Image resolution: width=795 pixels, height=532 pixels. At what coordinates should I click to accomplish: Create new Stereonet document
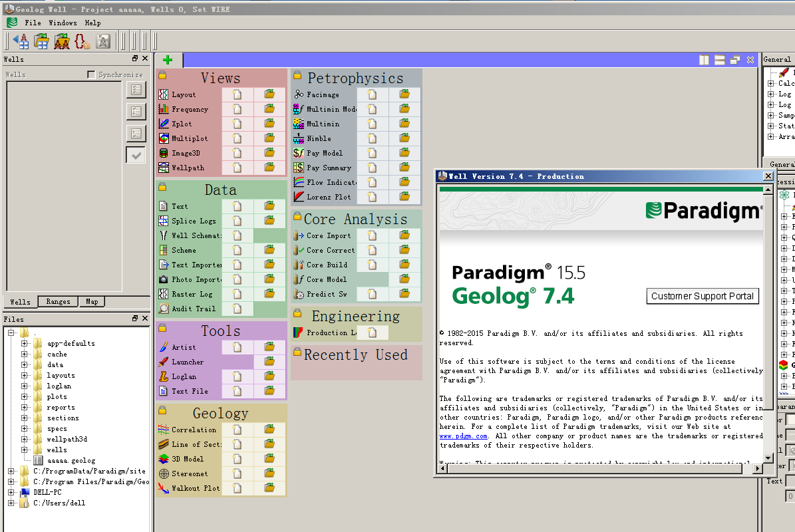(x=238, y=473)
